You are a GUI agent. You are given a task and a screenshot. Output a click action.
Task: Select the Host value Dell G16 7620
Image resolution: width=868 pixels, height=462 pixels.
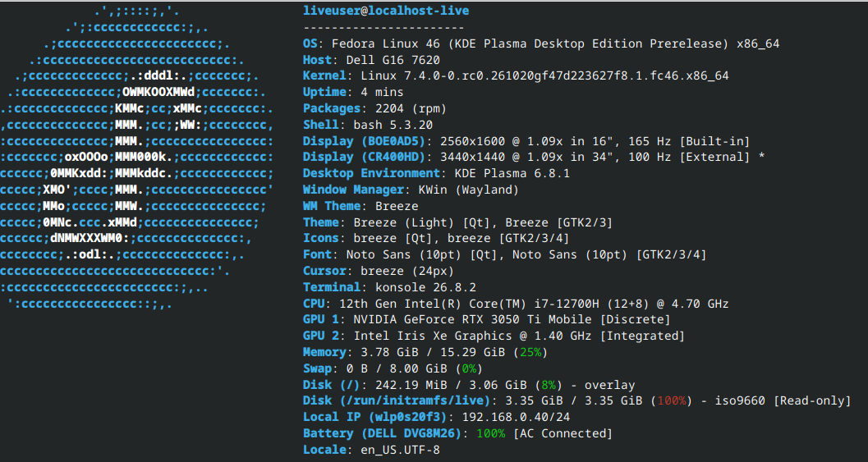393,60
